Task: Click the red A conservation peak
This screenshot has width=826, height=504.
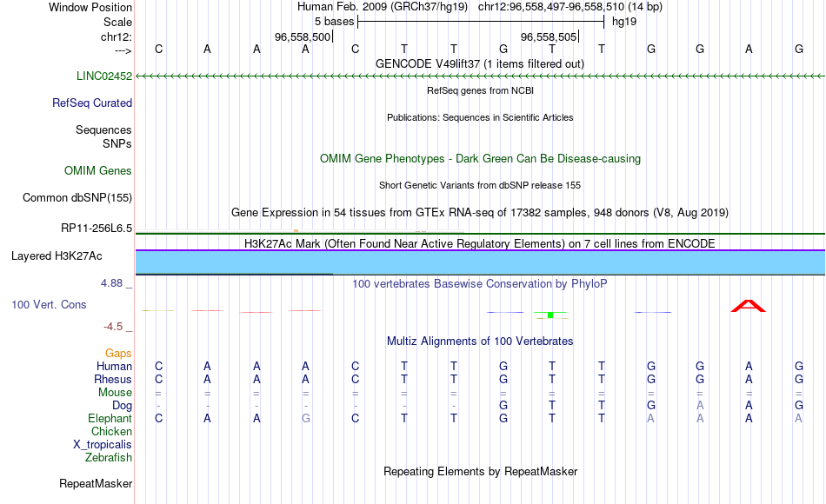Action: 748,306
